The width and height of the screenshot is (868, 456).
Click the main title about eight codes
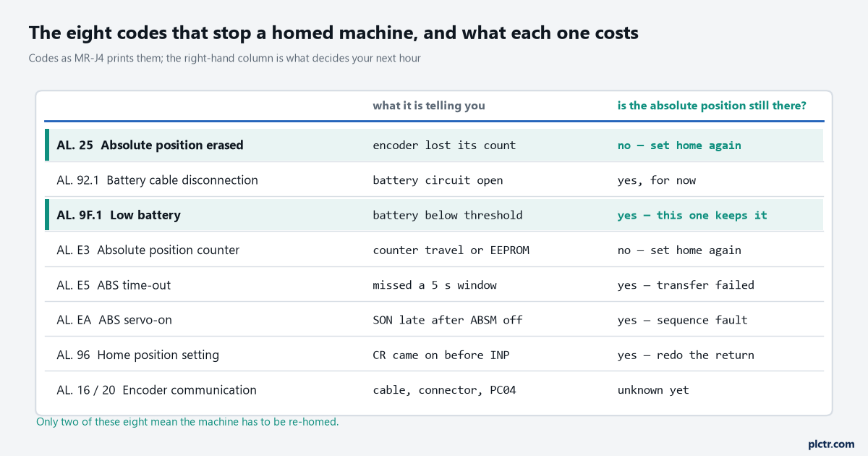pos(333,33)
